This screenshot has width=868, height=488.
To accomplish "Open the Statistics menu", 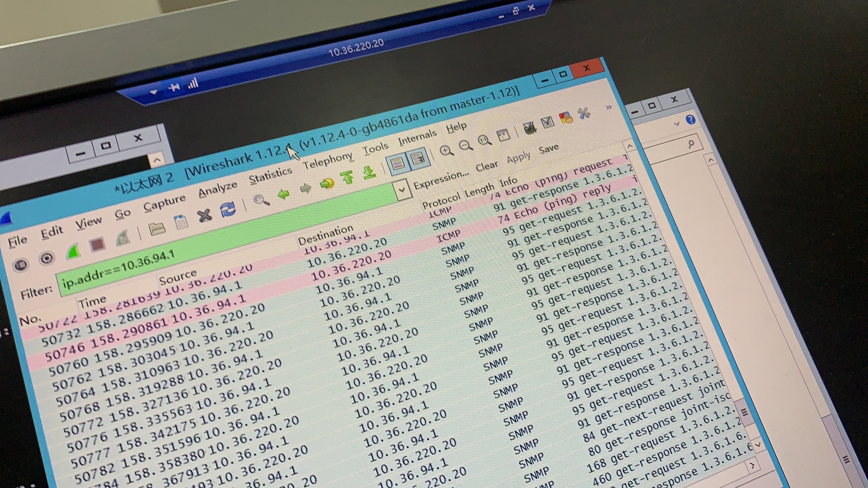I will tap(270, 176).
